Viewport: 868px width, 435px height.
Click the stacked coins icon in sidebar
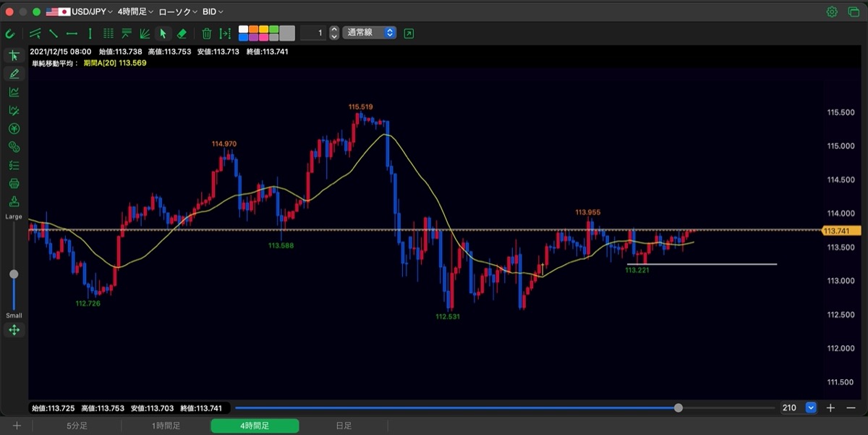click(14, 147)
